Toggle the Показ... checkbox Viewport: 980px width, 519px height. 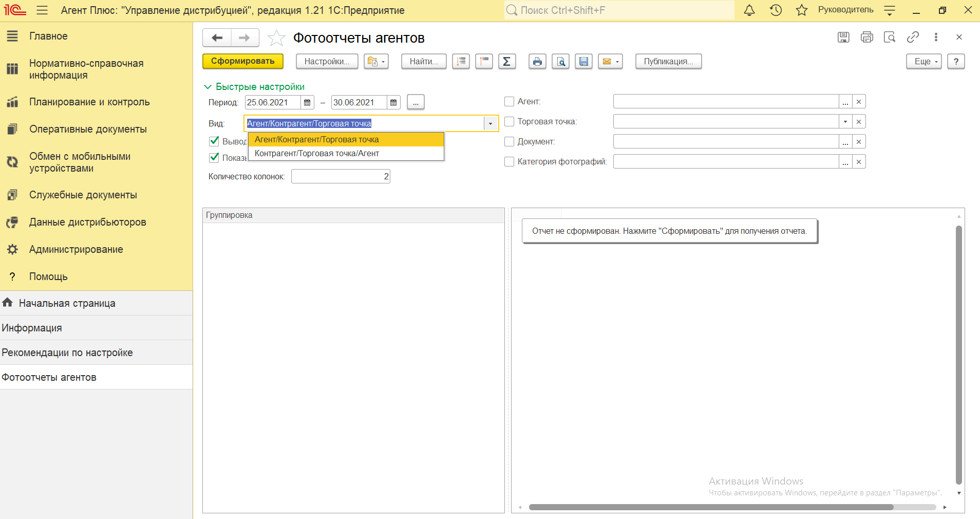pyautogui.click(x=214, y=157)
